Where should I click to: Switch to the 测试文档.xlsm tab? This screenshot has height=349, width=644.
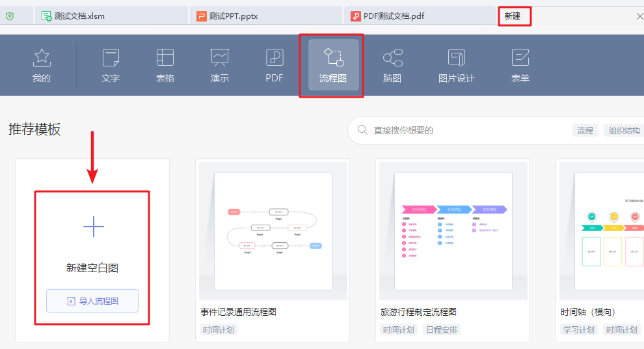(x=111, y=16)
